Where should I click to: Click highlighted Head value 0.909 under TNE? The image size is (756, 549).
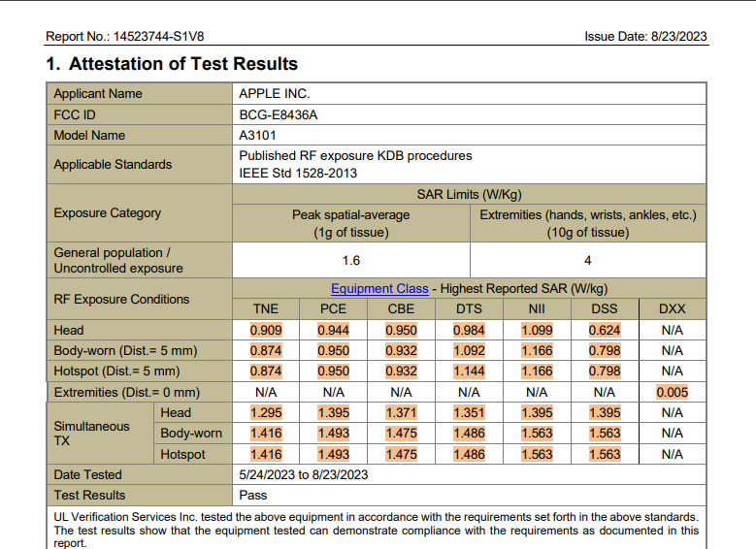coord(266,331)
